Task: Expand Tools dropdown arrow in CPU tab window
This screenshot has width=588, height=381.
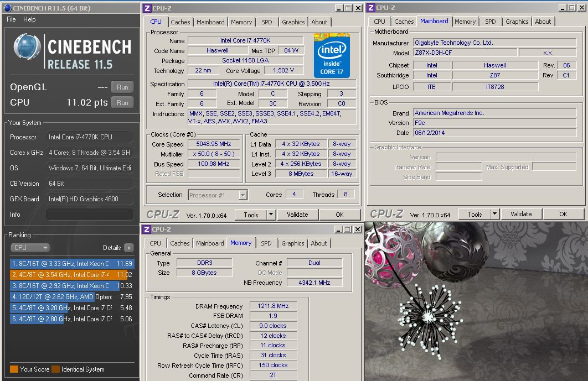Action: click(271, 215)
